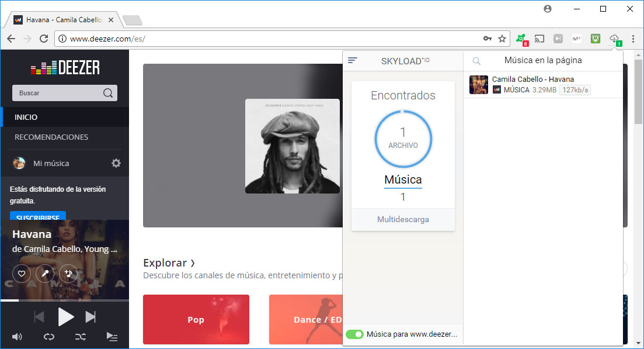The image size is (644, 349).
Task: Enable repeat playback mode
Action: click(x=48, y=337)
